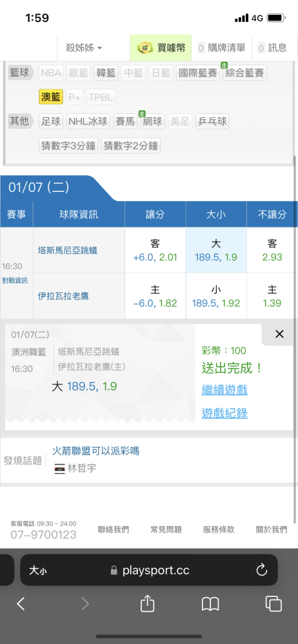Open 猜數字2分鐘 game
This screenshot has height=644, width=298.
pyautogui.click(x=131, y=146)
